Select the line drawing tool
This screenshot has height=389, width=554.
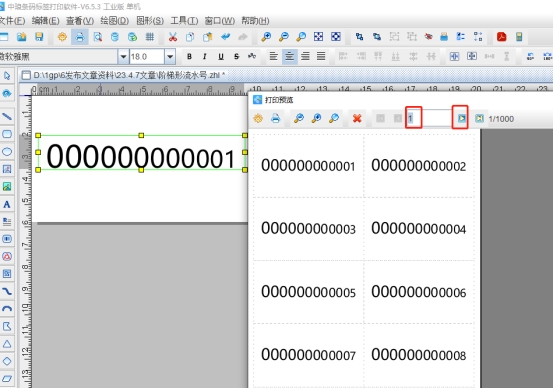(7, 116)
